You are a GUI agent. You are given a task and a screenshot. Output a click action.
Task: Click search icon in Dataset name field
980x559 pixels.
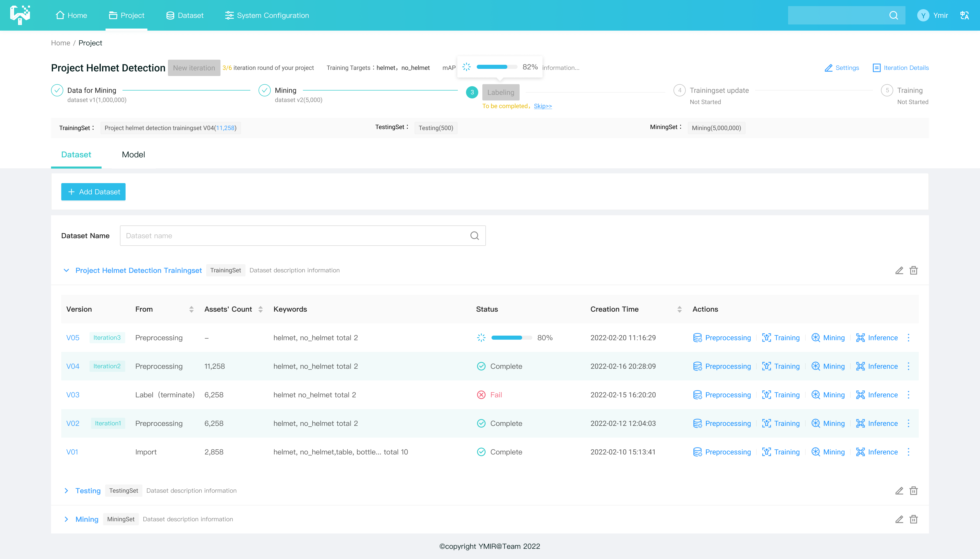pos(474,236)
